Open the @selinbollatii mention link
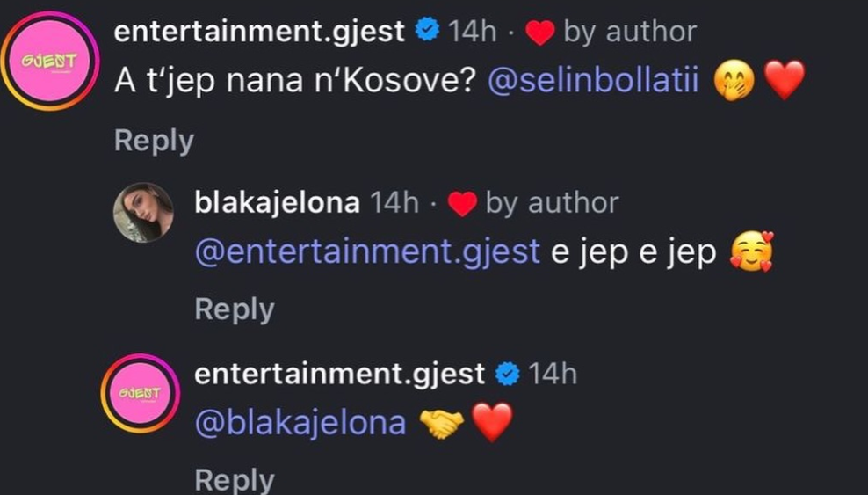Image resolution: width=868 pixels, height=495 pixels. pyautogui.click(x=593, y=81)
